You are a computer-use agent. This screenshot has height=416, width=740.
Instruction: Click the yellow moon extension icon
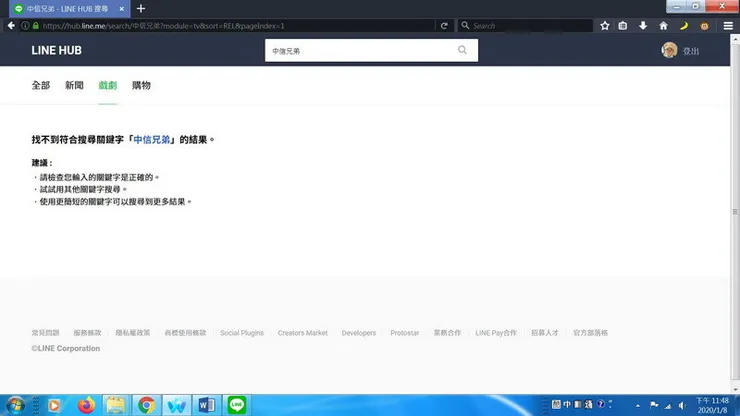pyautogui.click(x=684, y=26)
